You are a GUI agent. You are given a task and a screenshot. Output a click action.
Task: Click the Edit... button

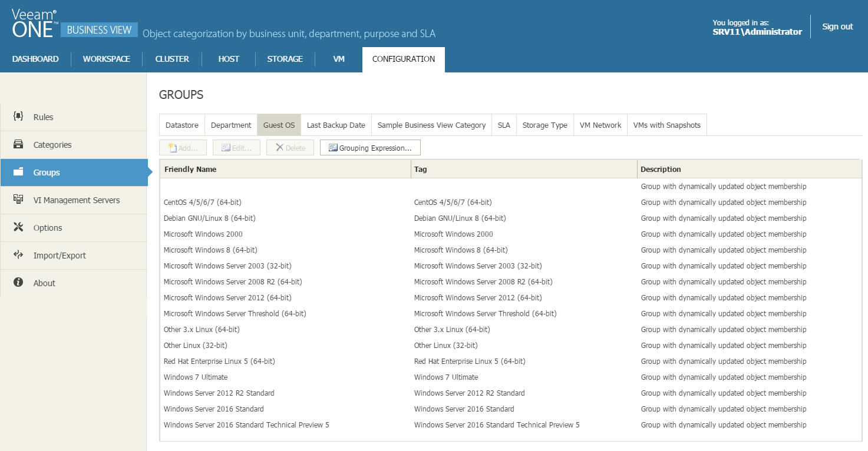(236, 148)
